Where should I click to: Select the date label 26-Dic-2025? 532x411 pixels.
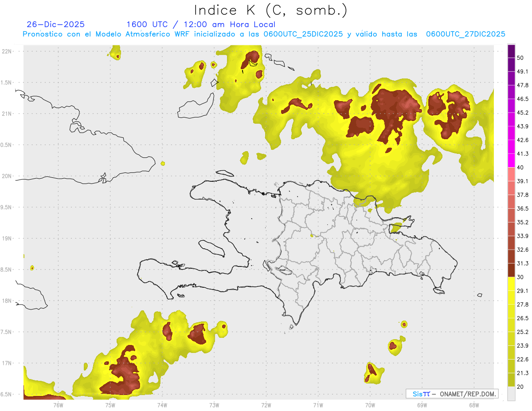click(55, 24)
